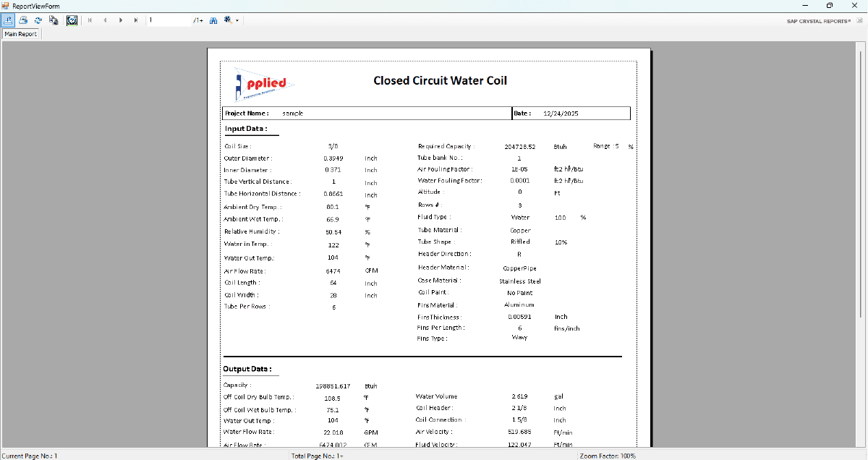
Task: Click the ReportViewForm window title icon
Action: coord(6,5)
